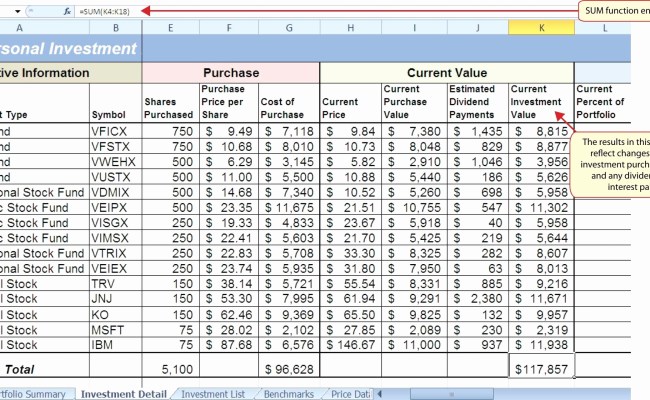This screenshot has width=650, height=400.
Task: Select the symbol cell VEIEX
Action: pos(116,269)
